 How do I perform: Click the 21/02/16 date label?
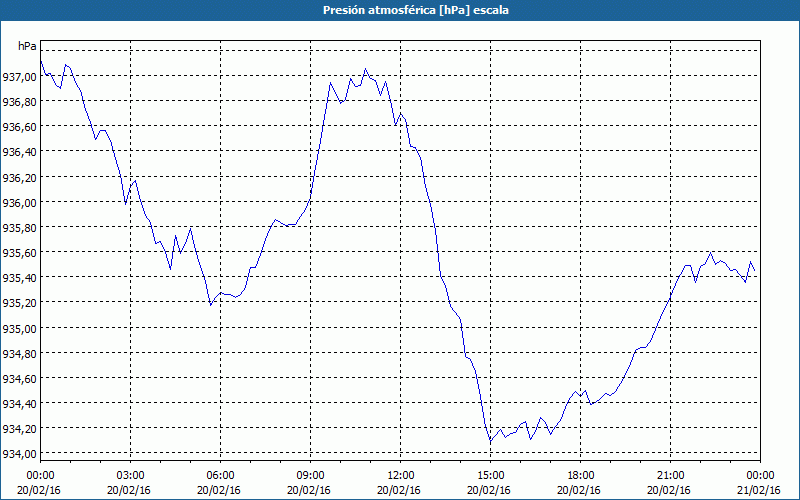point(760,490)
